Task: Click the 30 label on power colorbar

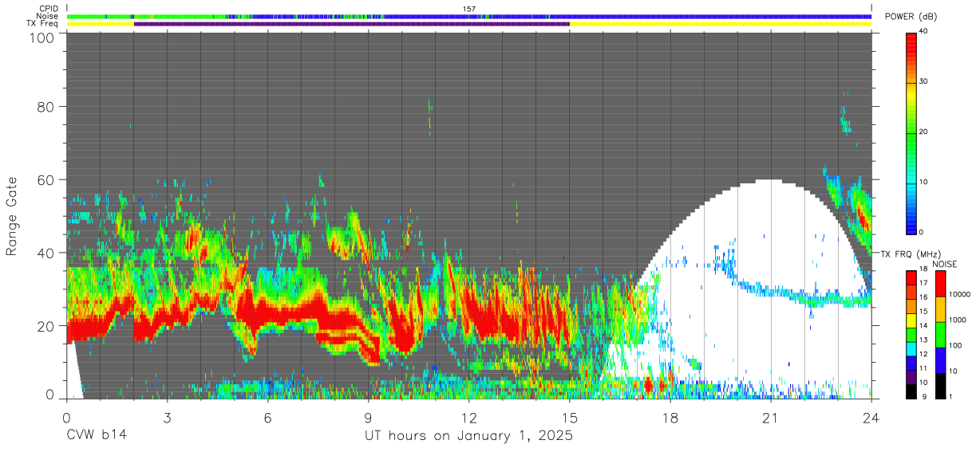Action: point(923,82)
